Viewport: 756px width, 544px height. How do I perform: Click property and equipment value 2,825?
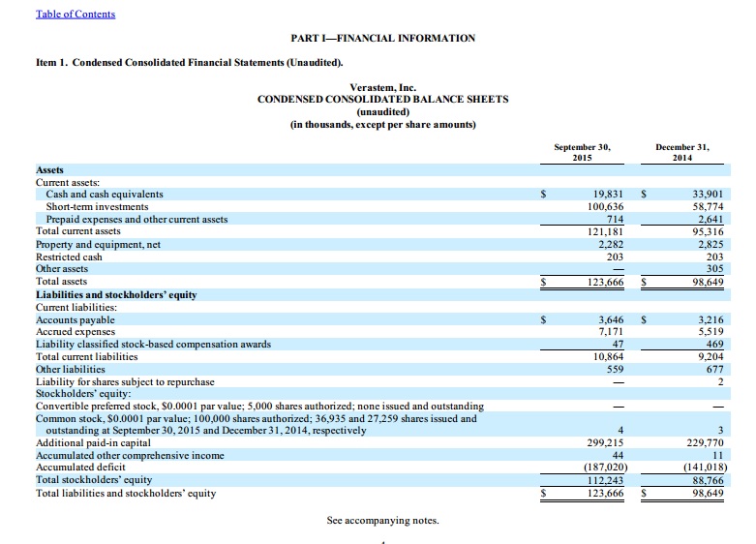711,245
